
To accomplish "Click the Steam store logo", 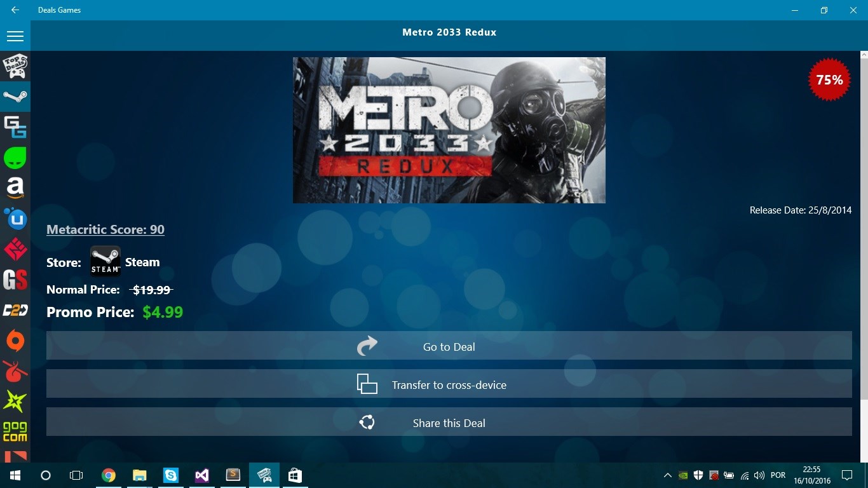I will [x=105, y=261].
